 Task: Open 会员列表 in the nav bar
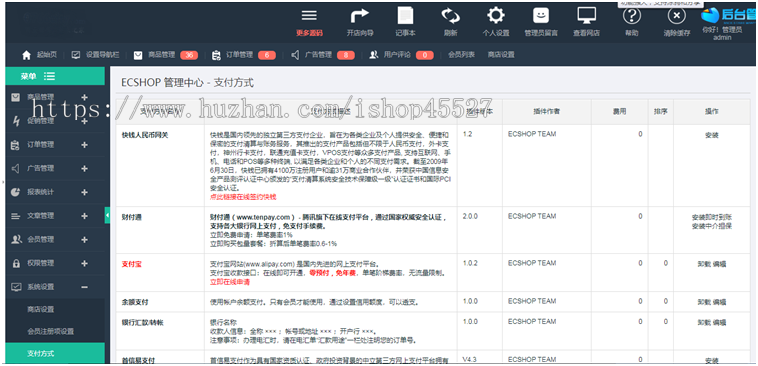click(x=461, y=55)
